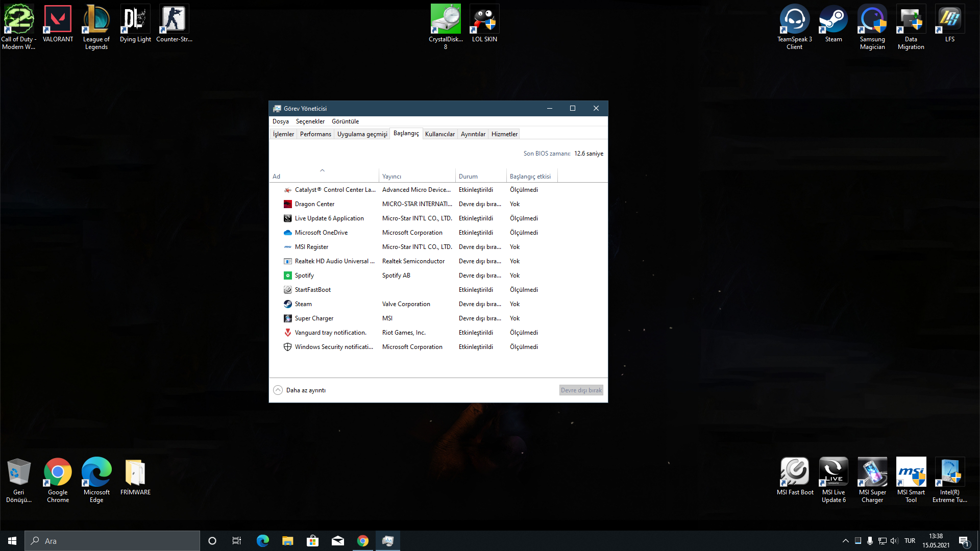Open Seçenekler menu
The image size is (980, 551).
coord(310,121)
